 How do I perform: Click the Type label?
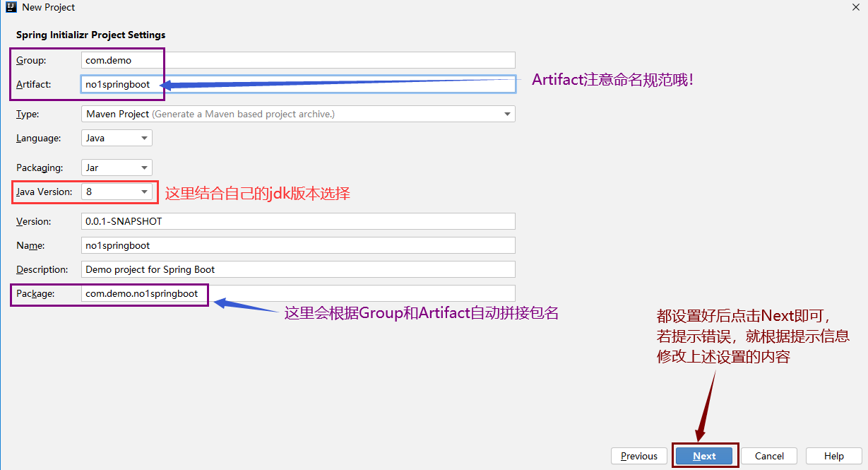click(x=28, y=114)
